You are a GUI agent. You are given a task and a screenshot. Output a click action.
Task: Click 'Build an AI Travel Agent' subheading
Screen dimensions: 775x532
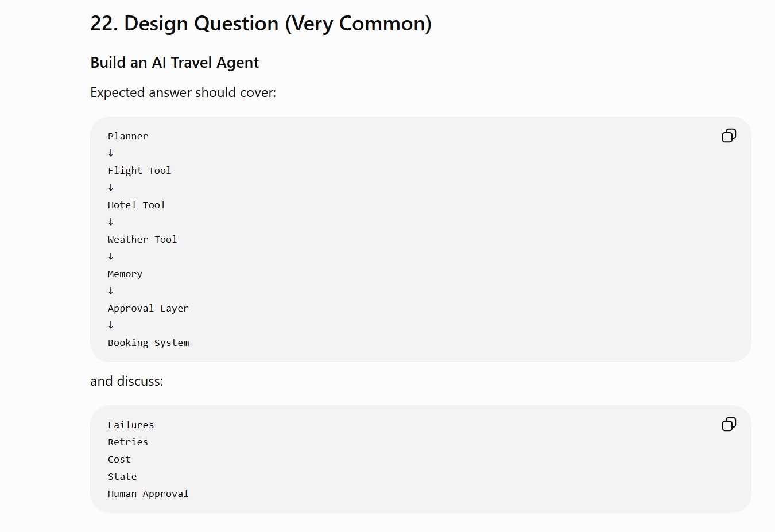pos(175,63)
